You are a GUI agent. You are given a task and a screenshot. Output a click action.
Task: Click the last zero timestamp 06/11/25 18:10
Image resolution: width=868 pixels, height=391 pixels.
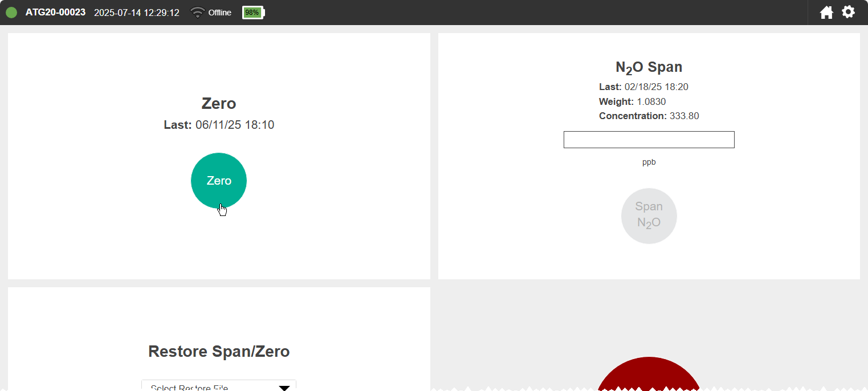click(x=235, y=125)
